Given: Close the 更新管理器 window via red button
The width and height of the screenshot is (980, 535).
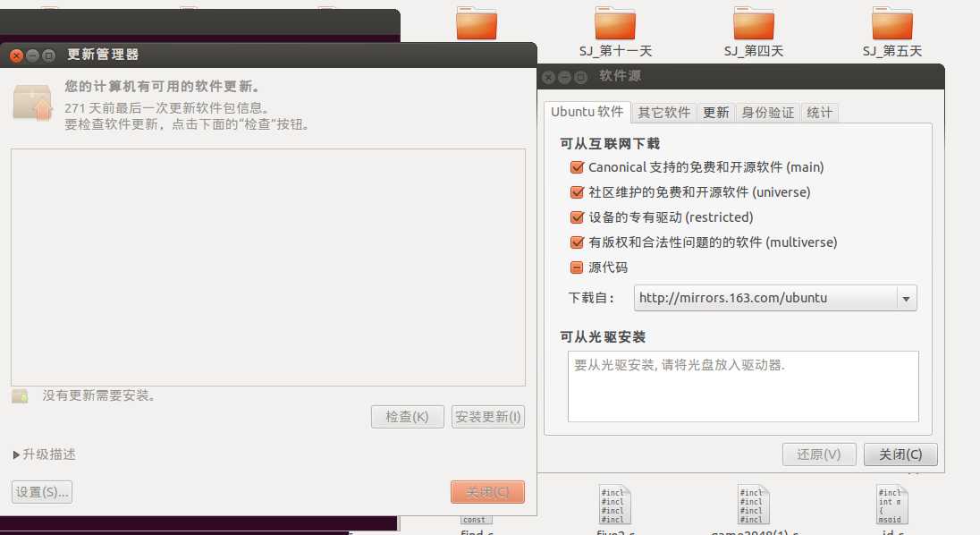Looking at the screenshot, I should click(16, 55).
